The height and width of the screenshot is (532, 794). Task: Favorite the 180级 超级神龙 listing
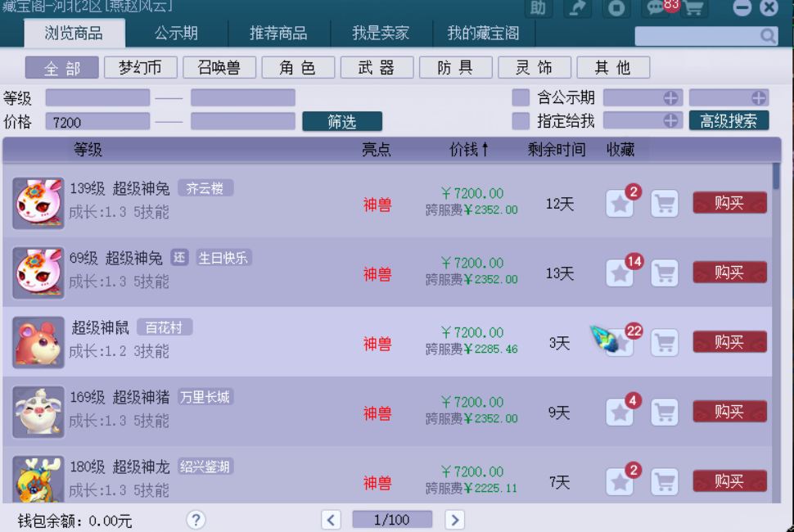pyautogui.click(x=620, y=482)
